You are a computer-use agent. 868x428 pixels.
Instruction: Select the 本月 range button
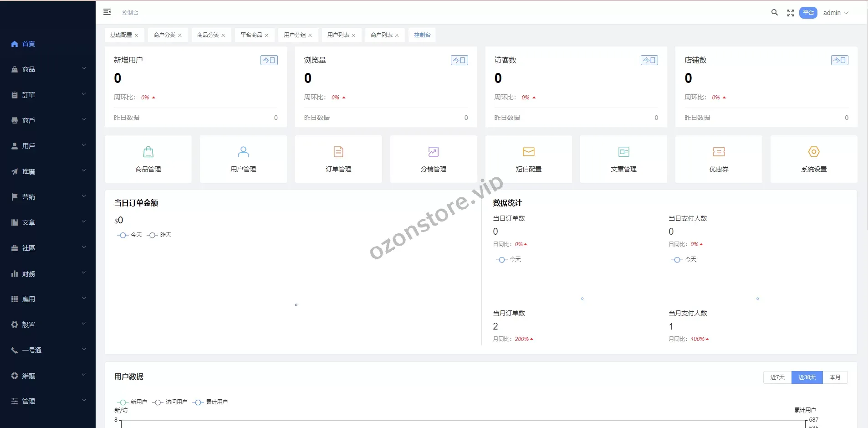[835, 377]
